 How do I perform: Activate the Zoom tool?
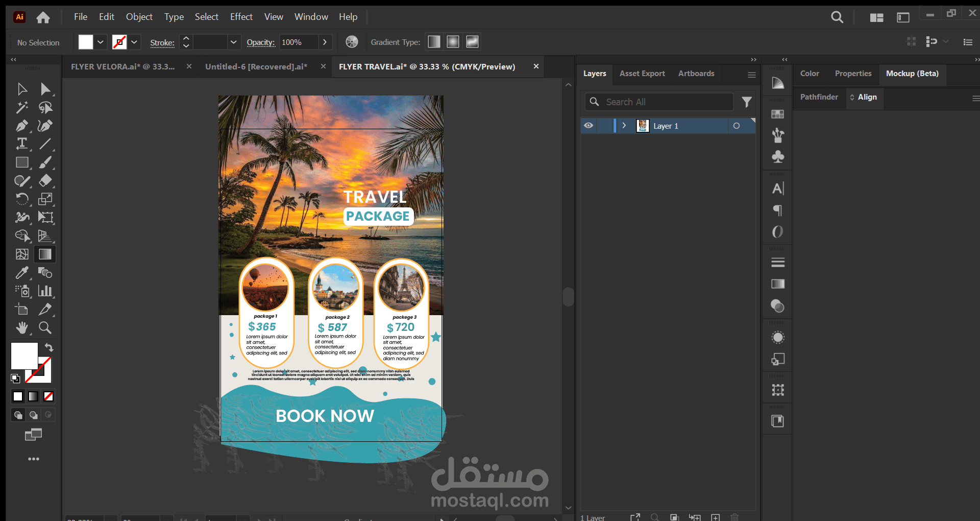45,328
